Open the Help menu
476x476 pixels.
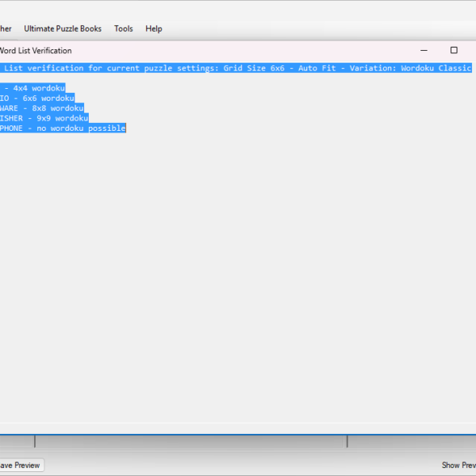pyautogui.click(x=153, y=29)
